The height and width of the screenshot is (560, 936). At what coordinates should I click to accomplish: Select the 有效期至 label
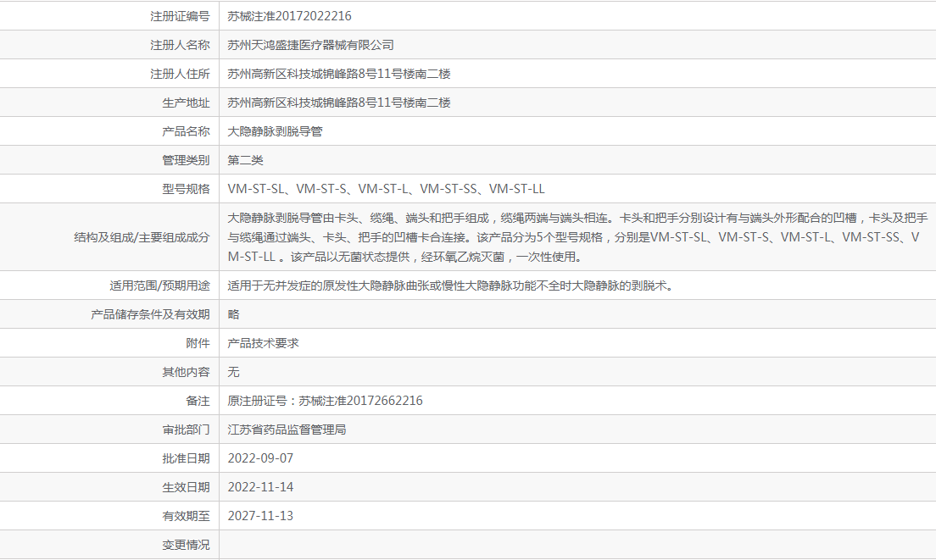(x=186, y=516)
